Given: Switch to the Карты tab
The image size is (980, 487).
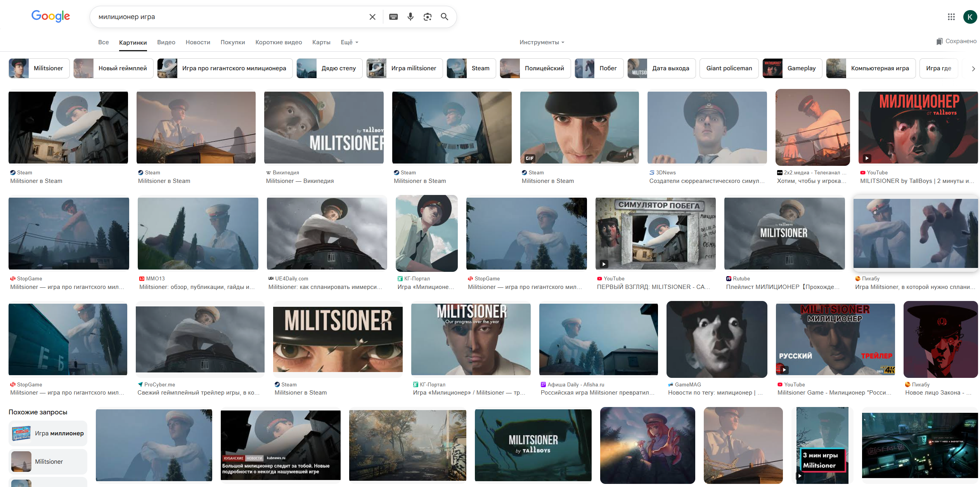Looking at the screenshot, I should [321, 42].
